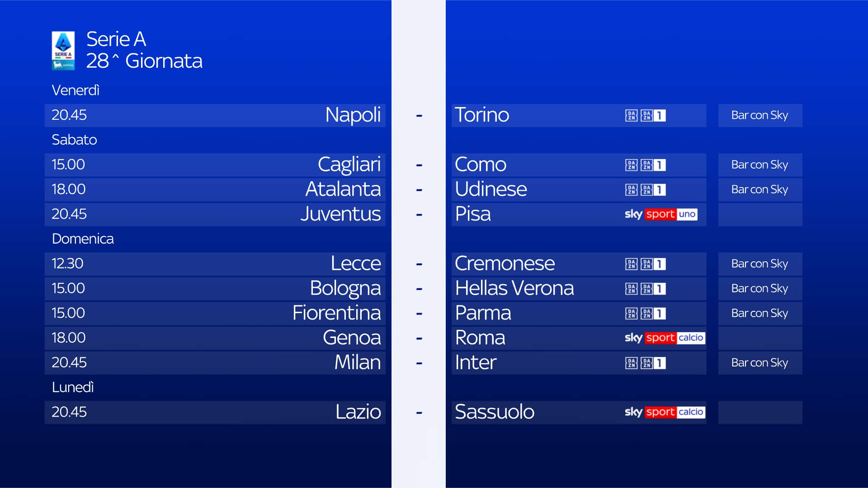The image size is (868, 488).
Task: Click the DAZN icon in the Cremonese row
Action: 631,264
